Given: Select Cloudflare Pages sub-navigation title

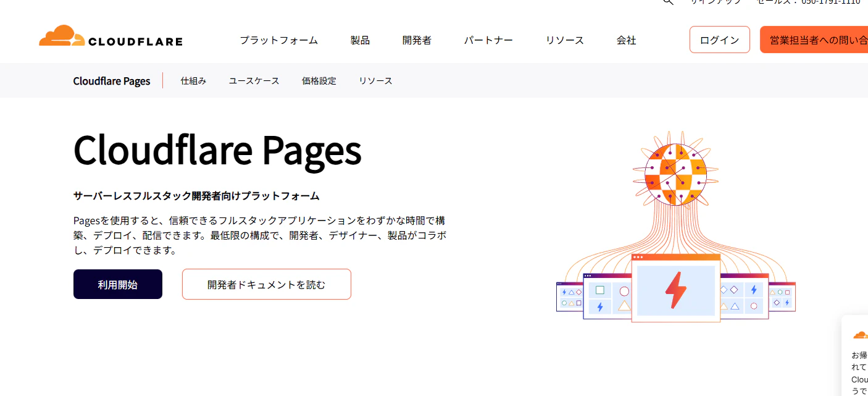Looking at the screenshot, I should point(112,81).
